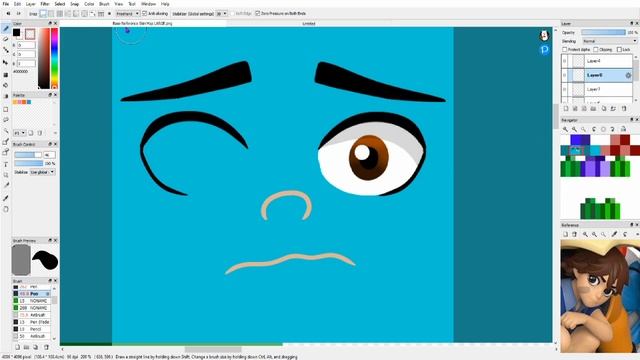Open the Freehand brush mode dropdown
This screenshot has width=640, height=360.
pyautogui.click(x=127, y=13)
